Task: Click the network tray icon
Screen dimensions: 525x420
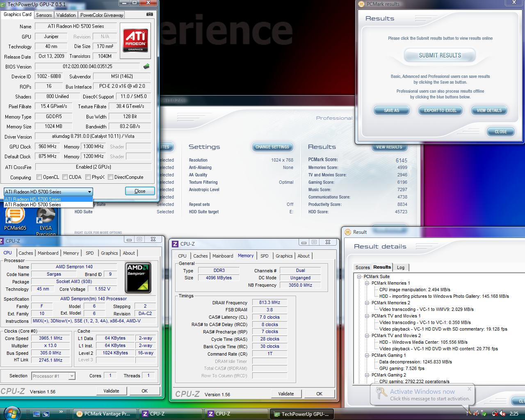Action: point(495,413)
